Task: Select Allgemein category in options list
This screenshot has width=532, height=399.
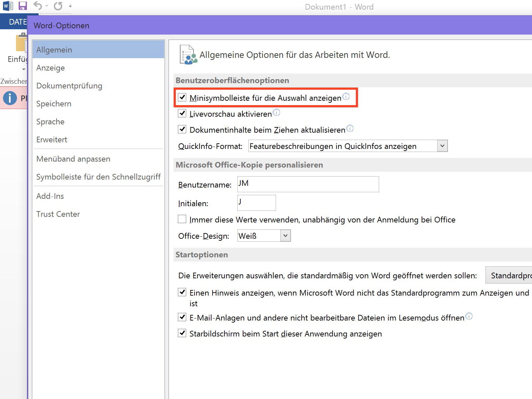Action: (x=98, y=50)
